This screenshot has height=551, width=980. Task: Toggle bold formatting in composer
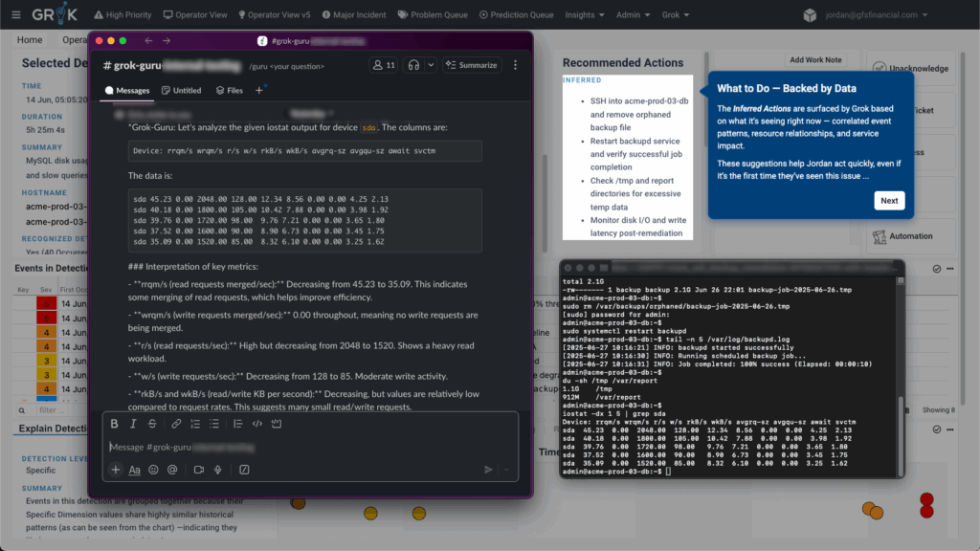(x=115, y=424)
